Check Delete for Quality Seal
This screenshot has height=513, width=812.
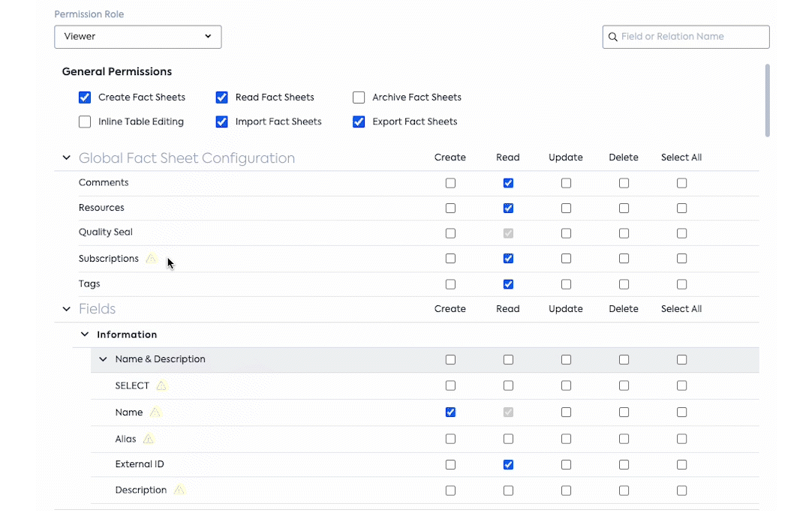(624, 233)
